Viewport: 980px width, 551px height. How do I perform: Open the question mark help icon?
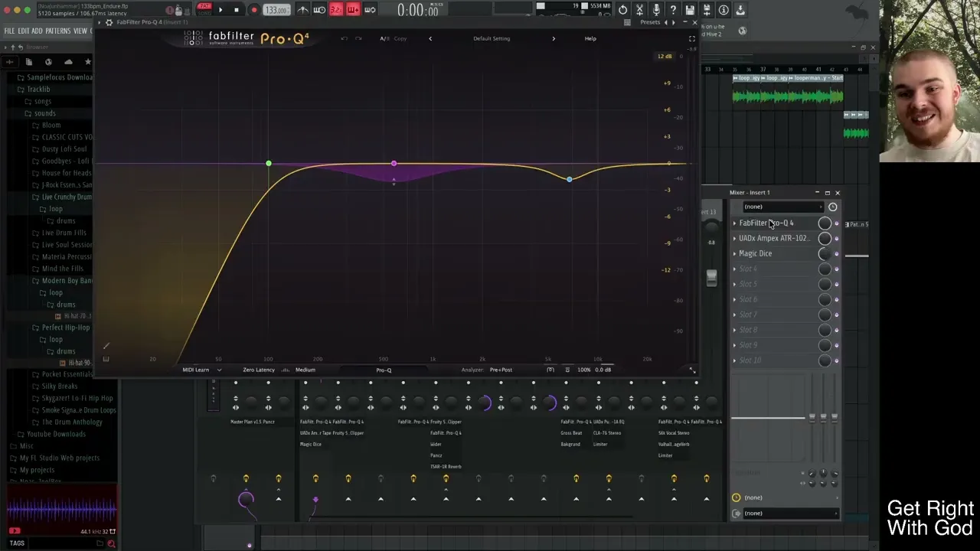click(673, 10)
